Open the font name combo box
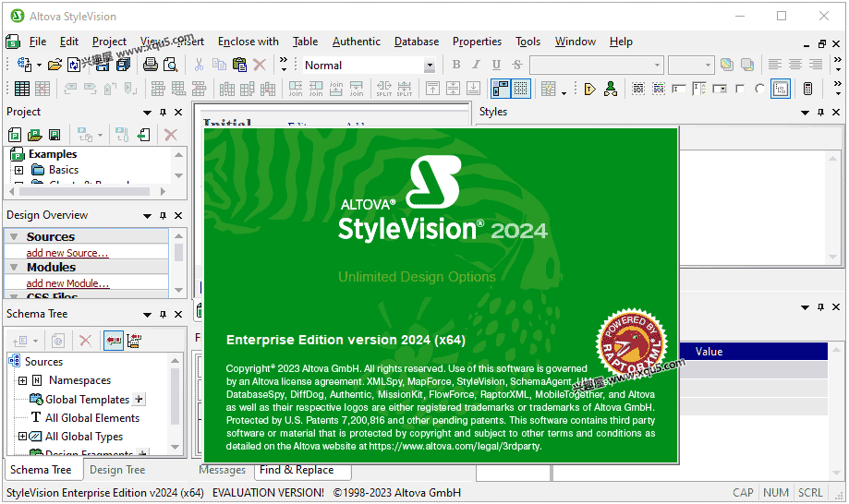Image resolution: width=849 pixels, height=504 pixels. click(596, 66)
